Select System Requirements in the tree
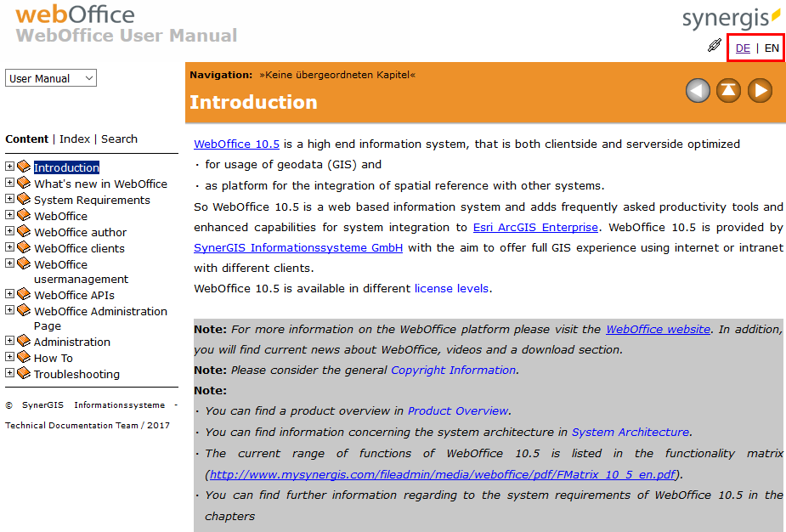Image resolution: width=786 pixels, height=532 pixels. click(x=93, y=200)
